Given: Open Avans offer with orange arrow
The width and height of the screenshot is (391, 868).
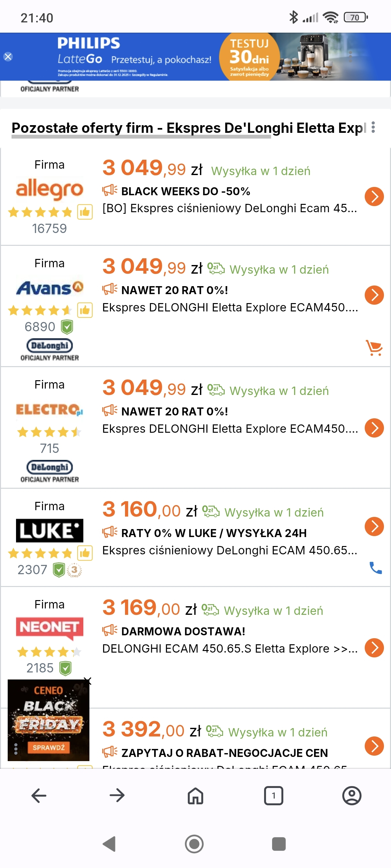Looking at the screenshot, I should [374, 295].
